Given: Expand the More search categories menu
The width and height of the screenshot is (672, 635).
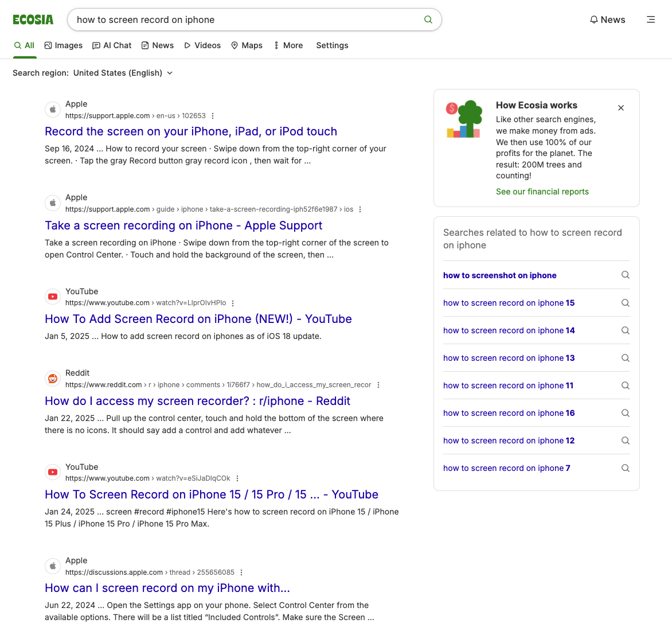Looking at the screenshot, I should [288, 45].
